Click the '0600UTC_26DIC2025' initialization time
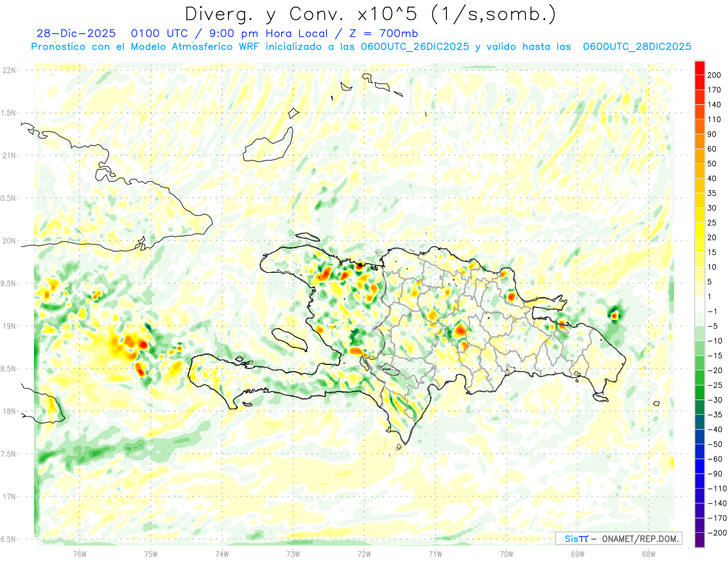The height and width of the screenshot is (562, 728). point(414,47)
